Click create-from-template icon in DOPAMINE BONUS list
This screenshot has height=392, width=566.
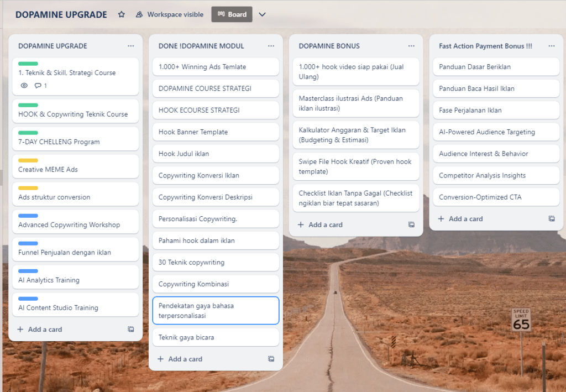coord(411,224)
